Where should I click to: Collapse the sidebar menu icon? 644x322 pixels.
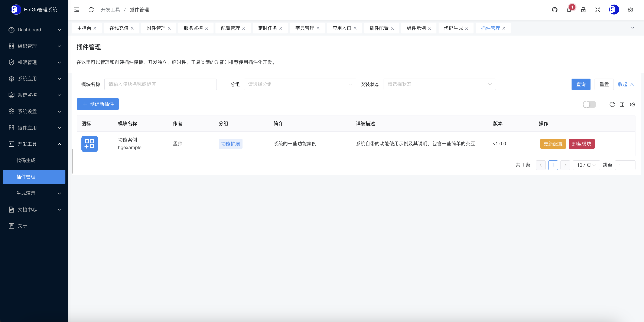coord(77,10)
